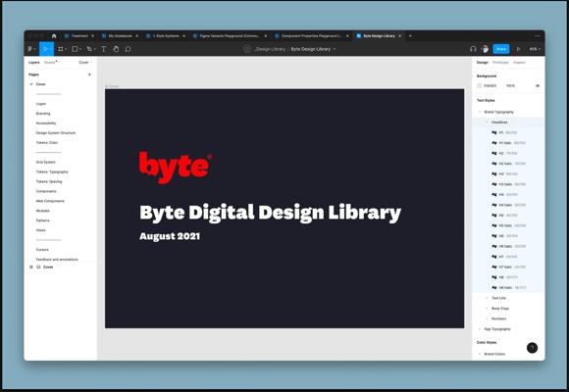The image size is (569, 392).
Task: Open the Tokens: Typography page
Action: [52, 171]
